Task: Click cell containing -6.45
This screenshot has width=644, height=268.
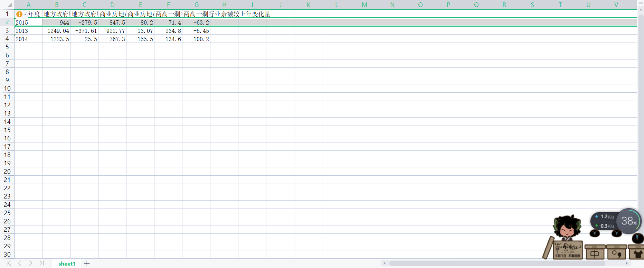Action: [x=196, y=31]
